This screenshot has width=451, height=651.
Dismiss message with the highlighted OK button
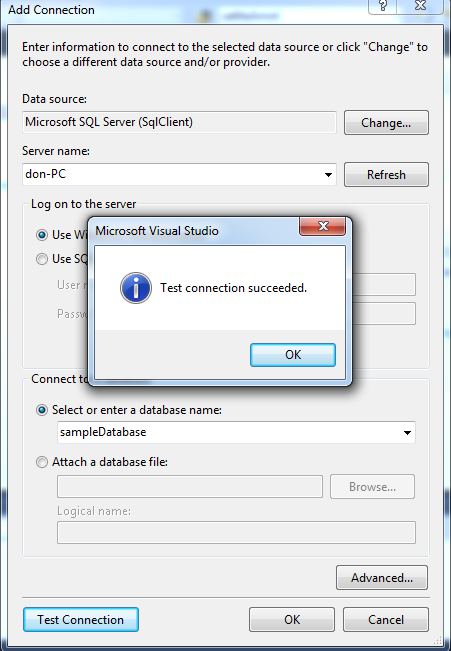pos(293,355)
